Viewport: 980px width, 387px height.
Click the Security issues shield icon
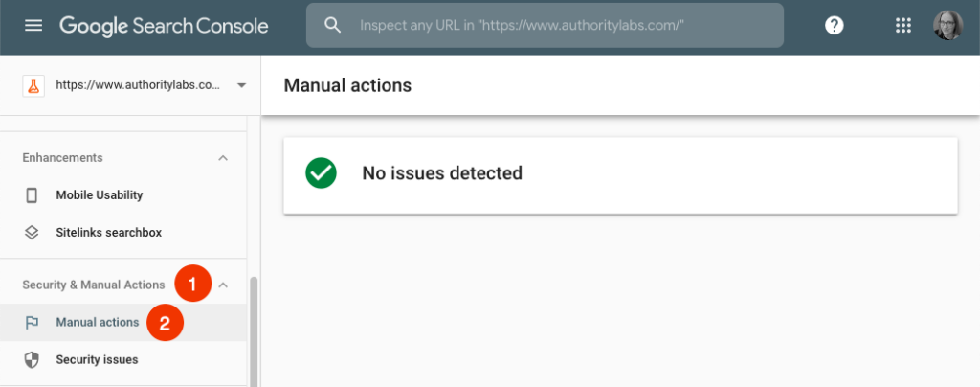[32, 360]
